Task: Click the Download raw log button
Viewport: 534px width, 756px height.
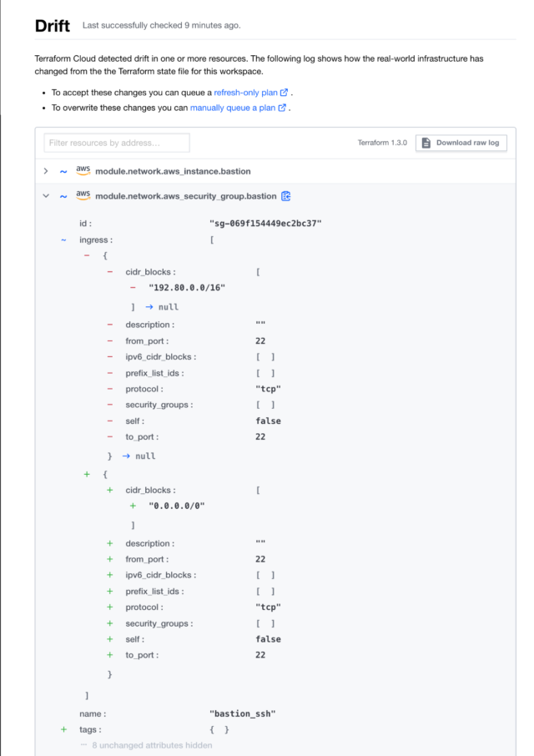Action: 467,142
